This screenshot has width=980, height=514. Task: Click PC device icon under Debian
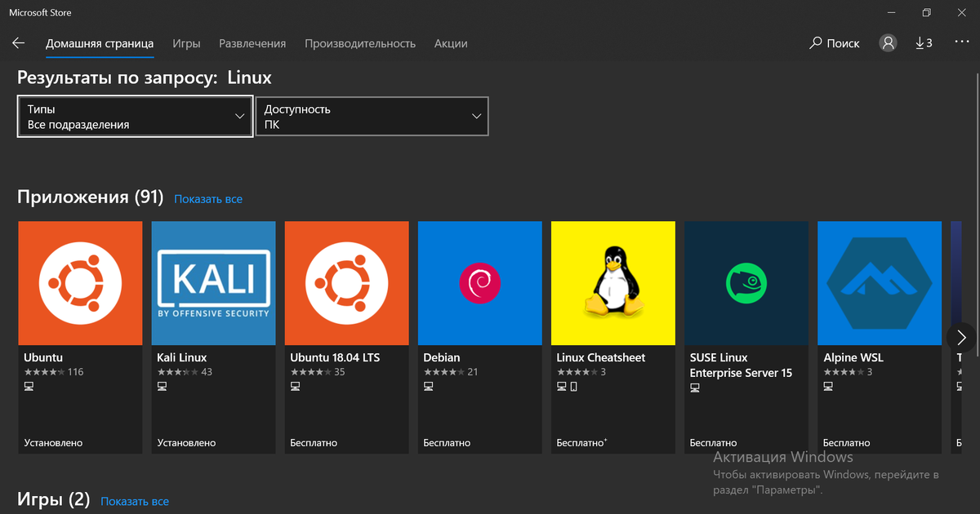pyautogui.click(x=428, y=387)
